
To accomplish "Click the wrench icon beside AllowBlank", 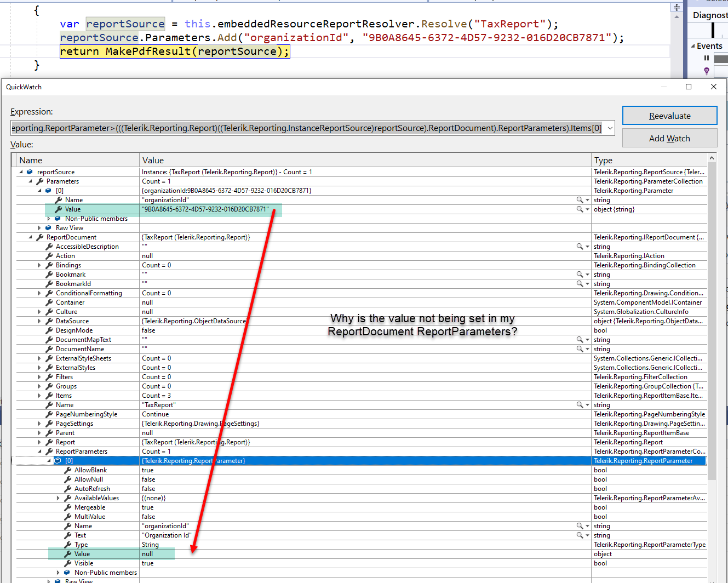I will 68,470.
